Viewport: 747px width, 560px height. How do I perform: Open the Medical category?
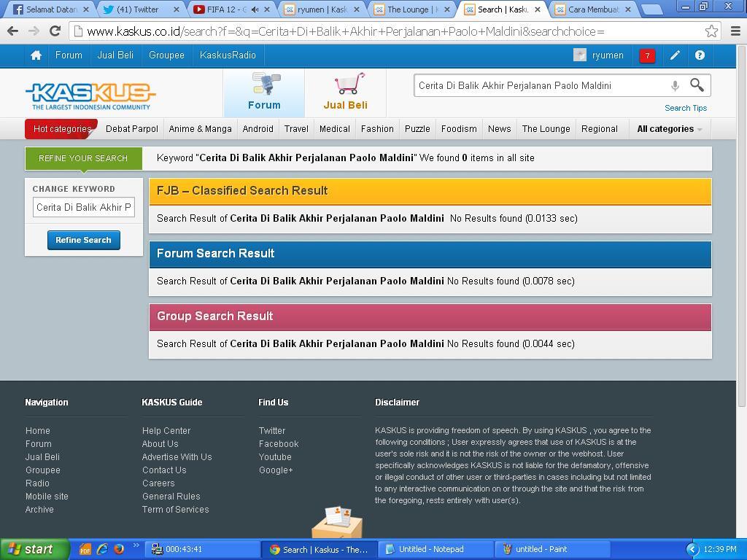[x=334, y=129]
